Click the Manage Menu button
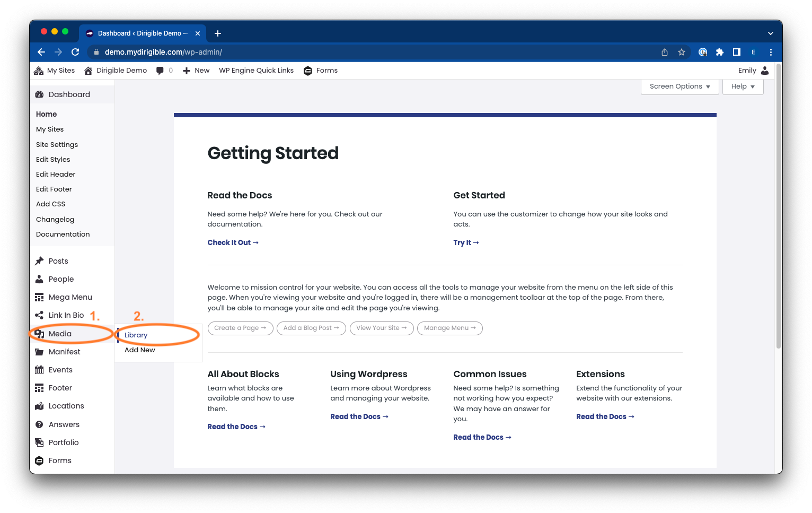 point(450,328)
